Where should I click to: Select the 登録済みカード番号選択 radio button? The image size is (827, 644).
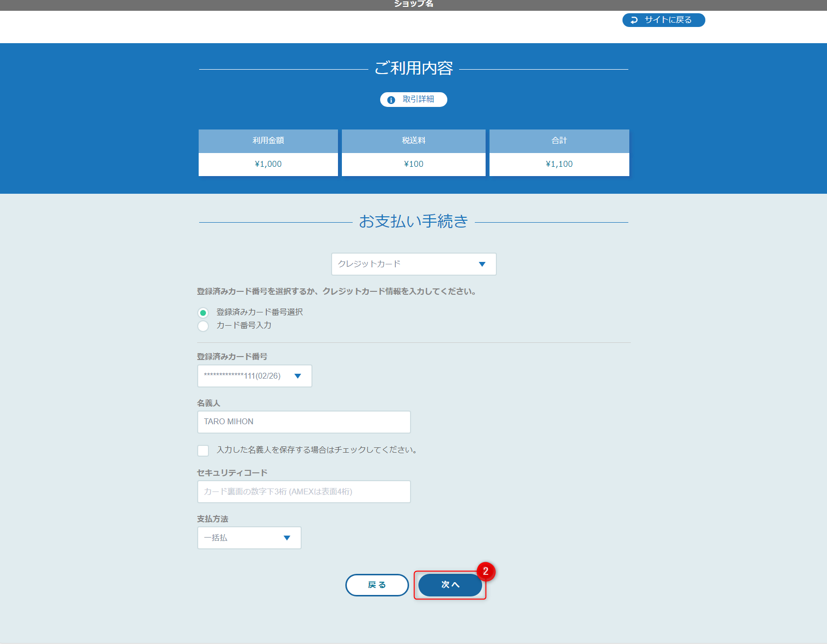click(x=203, y=312)
